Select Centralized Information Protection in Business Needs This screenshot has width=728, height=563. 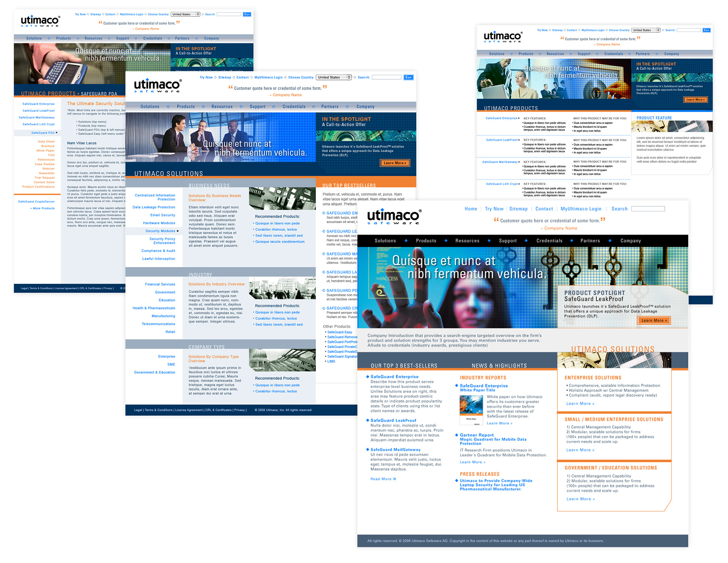155,197
